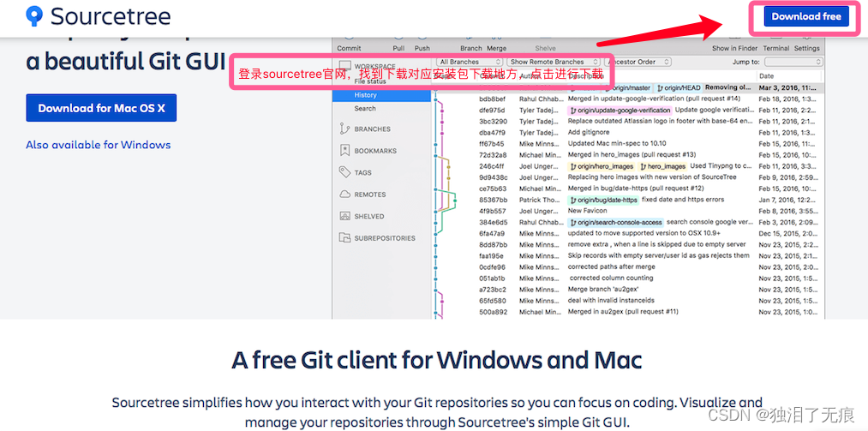Viewport: 868px width, 431px height.
Task: Click the origin/master branch tag
Action: point(628,88)
